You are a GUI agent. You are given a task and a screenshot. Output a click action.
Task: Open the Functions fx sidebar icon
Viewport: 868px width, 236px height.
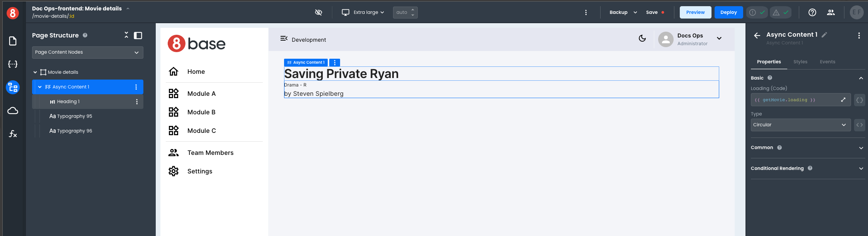[x=13, y=134]
